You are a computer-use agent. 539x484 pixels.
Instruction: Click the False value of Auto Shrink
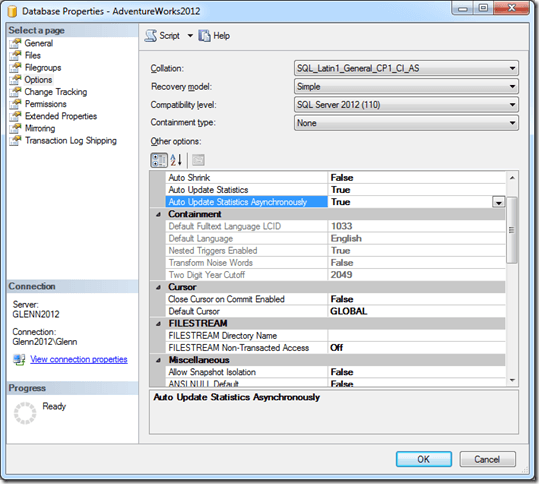coord(342,178)
